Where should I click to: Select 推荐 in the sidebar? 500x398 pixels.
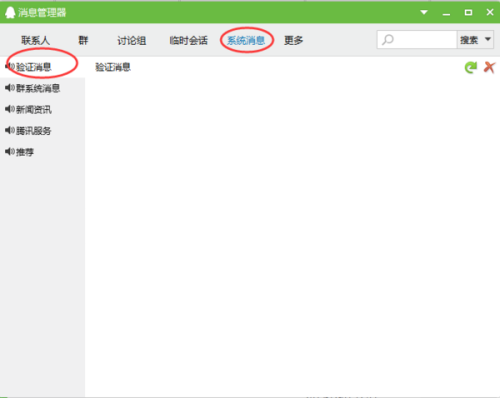pyautogui.click(x=42, y=152)
